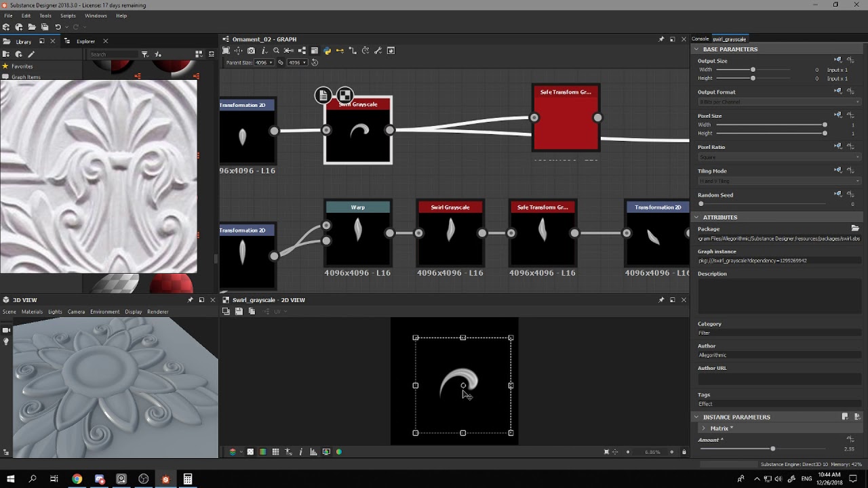Click the Renderer menu in 3D view

(157, 312)
